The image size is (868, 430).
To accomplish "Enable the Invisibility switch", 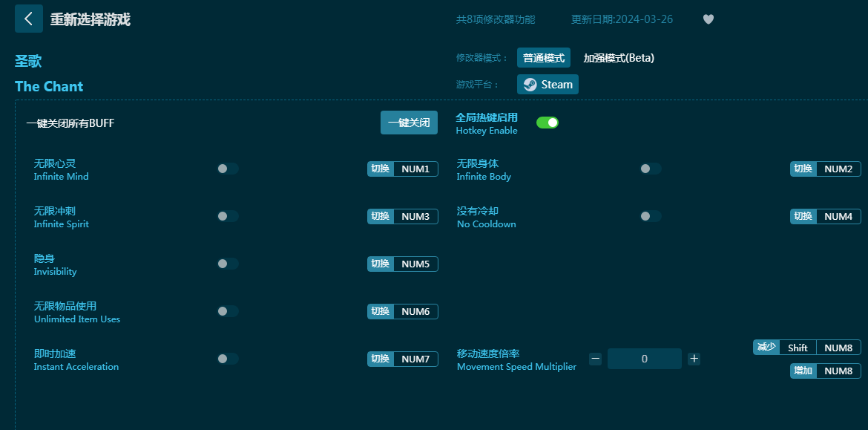I will pyautogui.click(x=228, y=264).
